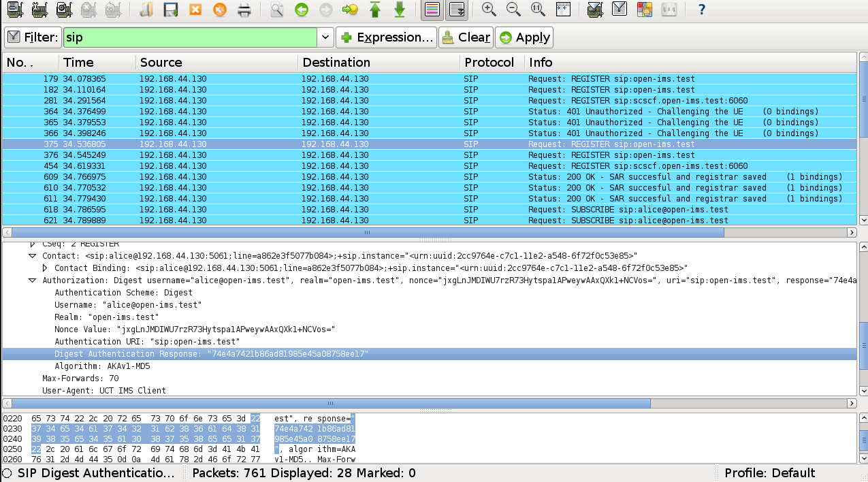The width and height of the screenshot is (868, 482).
Task: Sort by the Info column header
Action: 691,63
